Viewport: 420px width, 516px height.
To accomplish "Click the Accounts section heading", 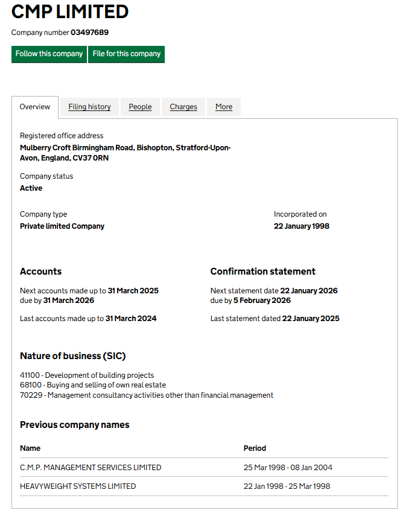I will 41,272.
